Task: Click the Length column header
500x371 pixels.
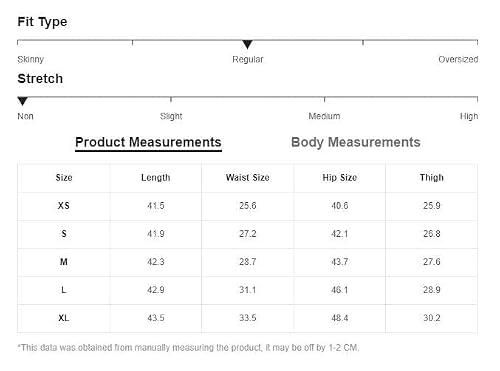Action: [x=156, y=178]
